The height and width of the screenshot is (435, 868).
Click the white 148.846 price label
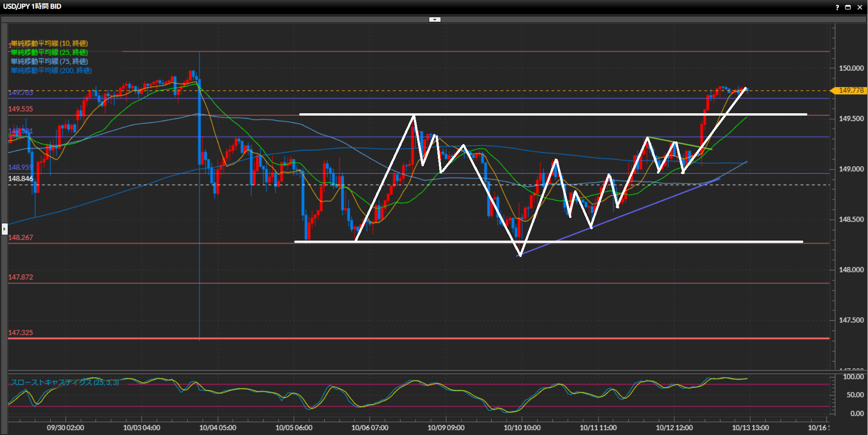click(x=20, y=179)
